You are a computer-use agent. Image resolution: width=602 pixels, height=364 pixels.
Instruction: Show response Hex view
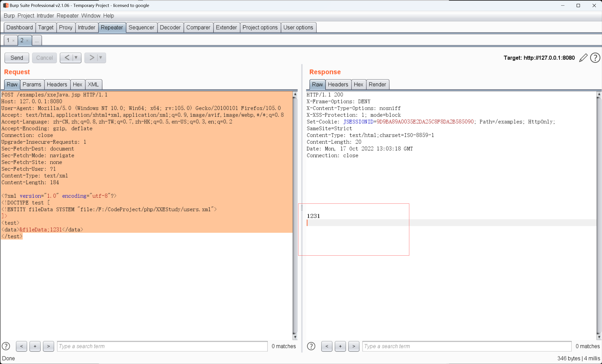click(x=358, y=85)
